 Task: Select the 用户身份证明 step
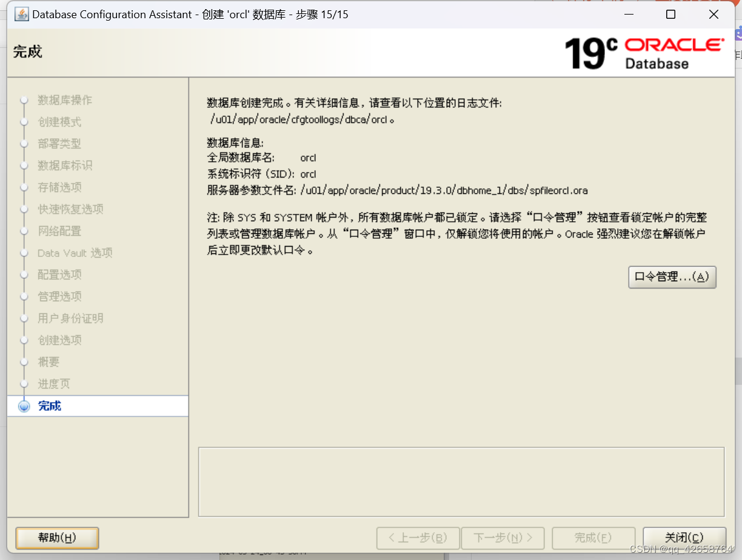[x=70, y=318]
